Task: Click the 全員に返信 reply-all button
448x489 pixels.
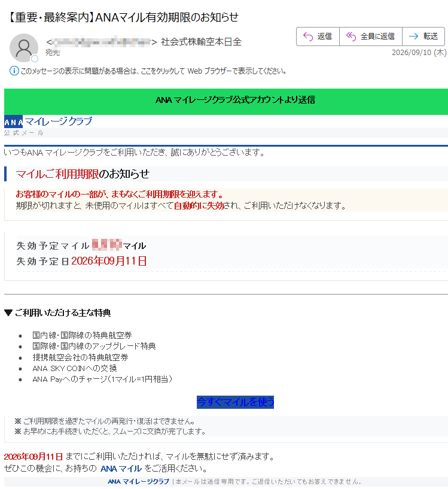Action: [371, 37]
